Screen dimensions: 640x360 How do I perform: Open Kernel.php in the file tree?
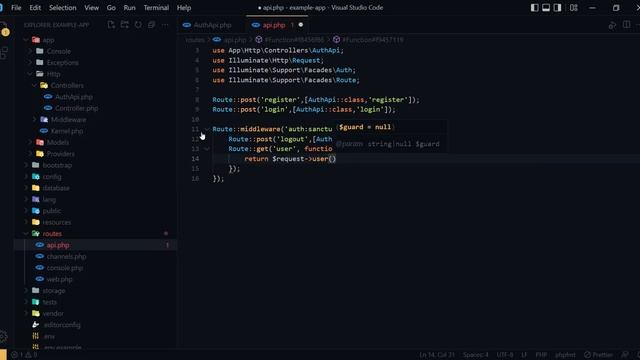(67, 131)
